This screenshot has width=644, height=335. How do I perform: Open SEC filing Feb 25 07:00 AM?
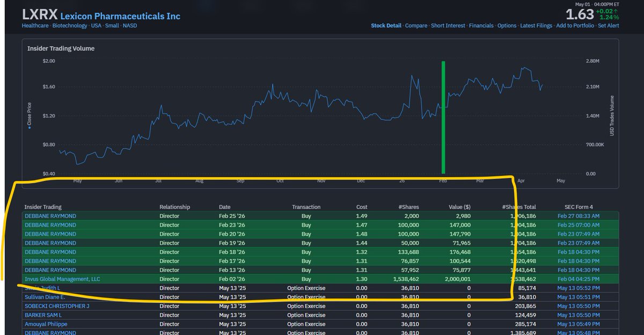coord(579,225)
